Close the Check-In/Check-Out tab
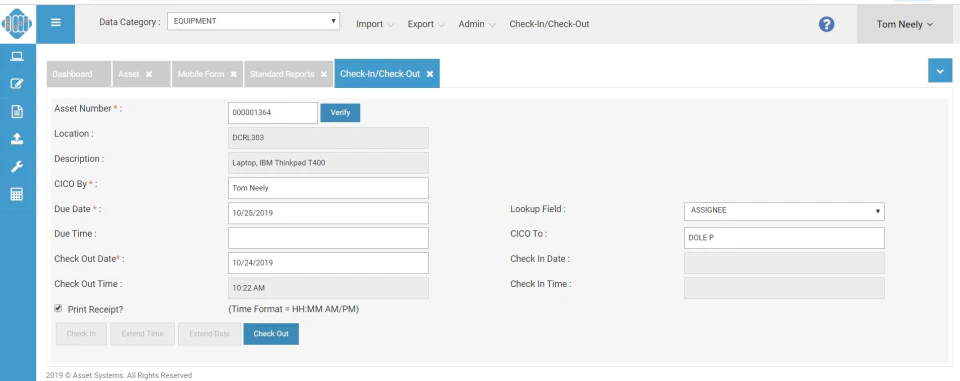 pyautogui.click(x=430, y=74)
